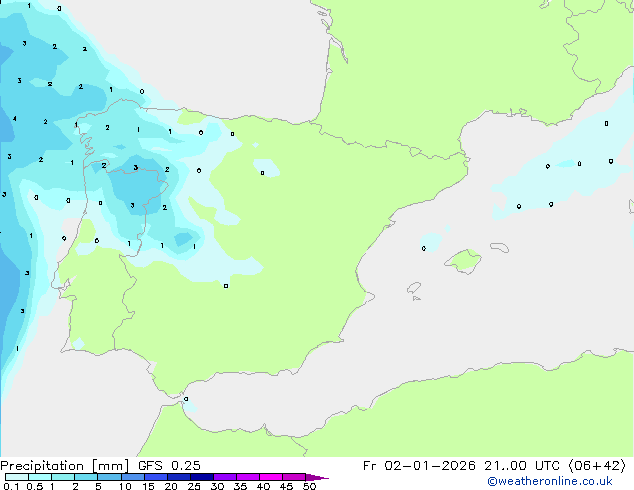Viewport: 634px width, 490px height.
Task: Click the 45–50 mm legend color swatch
Action: 294,477
